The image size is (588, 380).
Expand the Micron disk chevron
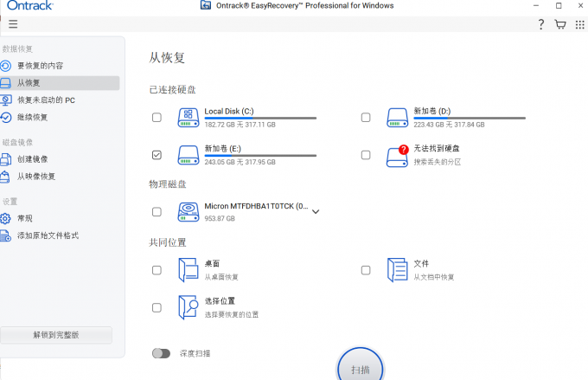[316, 212]
